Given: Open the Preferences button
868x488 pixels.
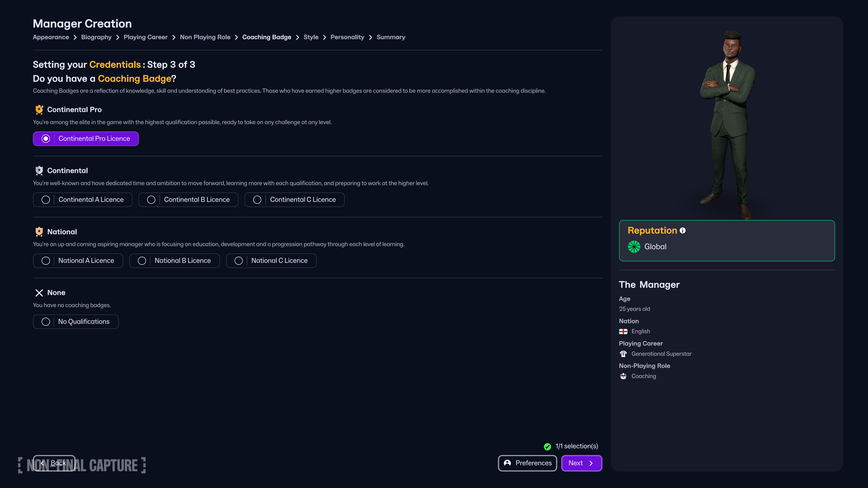Looking at the screenshot, I should click(527, 463).
